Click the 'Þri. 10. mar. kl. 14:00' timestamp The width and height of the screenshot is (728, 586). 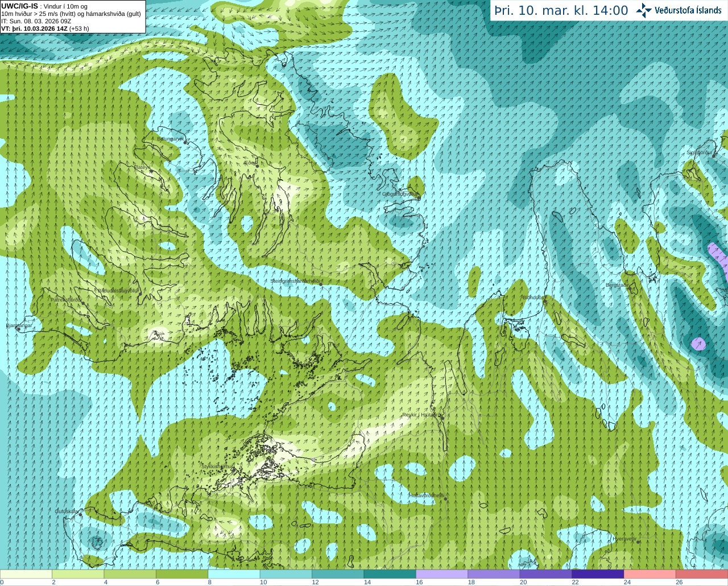pyautogui.click(x=561, y=10)
